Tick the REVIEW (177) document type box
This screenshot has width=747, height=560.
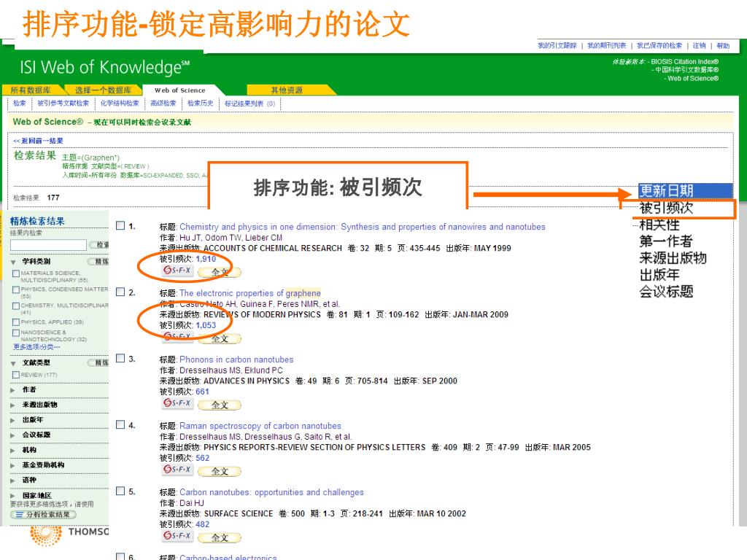tap(16, 375)
